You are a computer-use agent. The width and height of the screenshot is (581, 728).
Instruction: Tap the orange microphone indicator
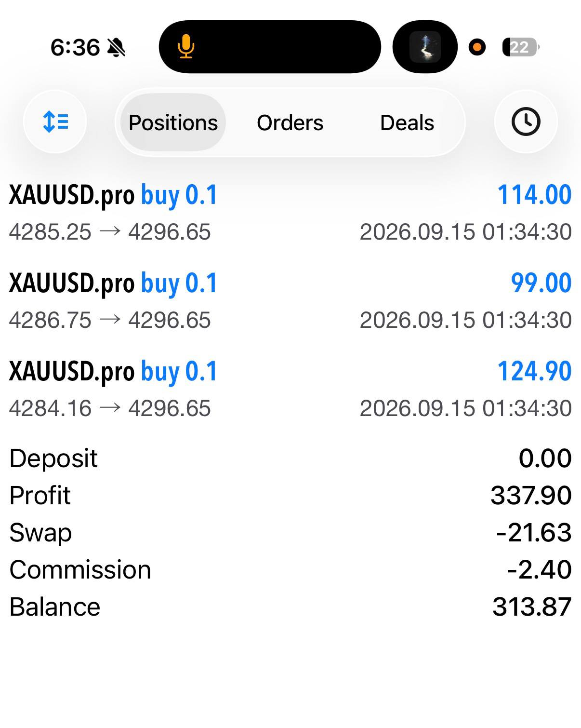186,47
